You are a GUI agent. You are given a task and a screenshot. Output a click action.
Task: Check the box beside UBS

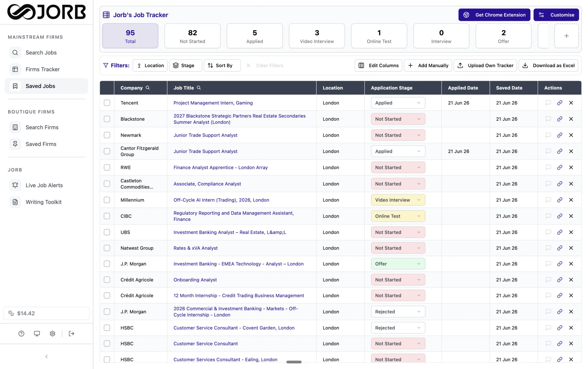tap(107, 232)
